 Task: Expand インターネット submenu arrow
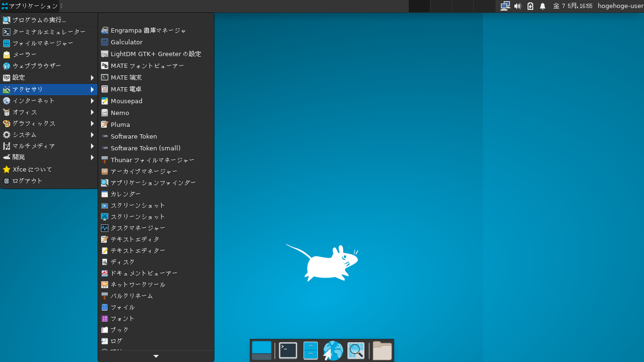click(92, 100)
